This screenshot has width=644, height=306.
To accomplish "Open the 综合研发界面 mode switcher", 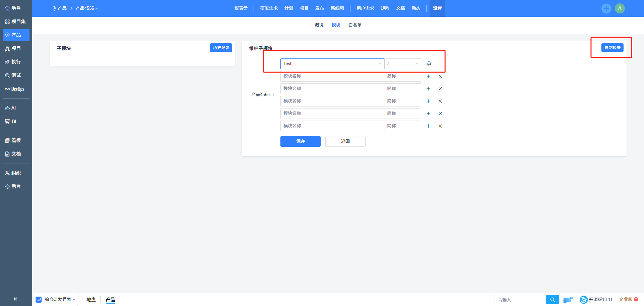I will 55,300.
